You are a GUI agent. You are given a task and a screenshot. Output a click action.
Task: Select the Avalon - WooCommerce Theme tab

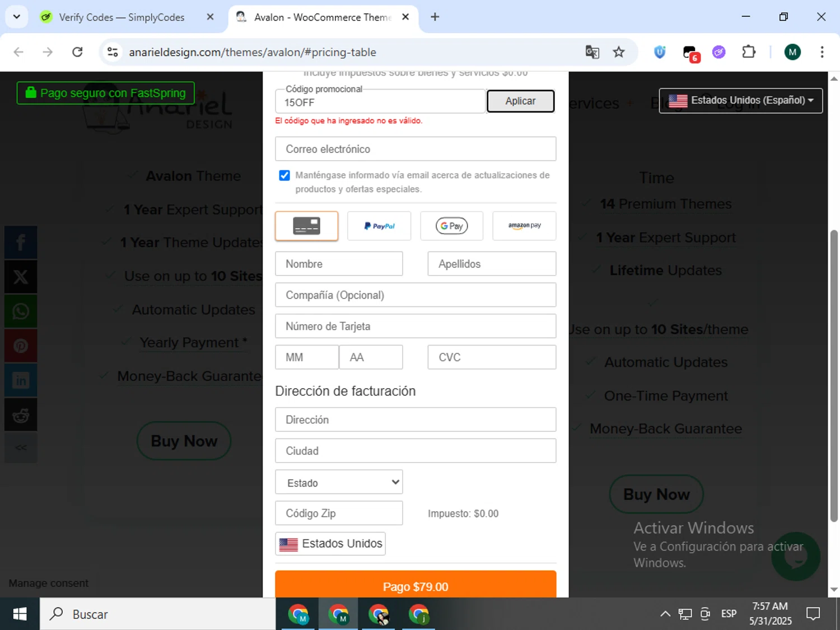tap(323, 17)
